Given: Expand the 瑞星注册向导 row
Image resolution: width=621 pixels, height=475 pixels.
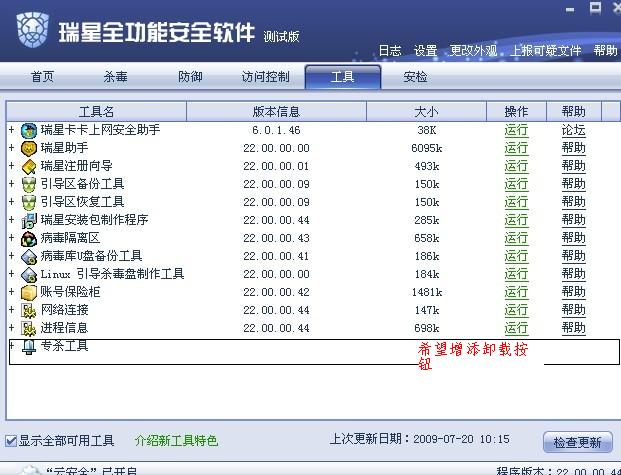Looking at the screenshot, I should [12, 166].
